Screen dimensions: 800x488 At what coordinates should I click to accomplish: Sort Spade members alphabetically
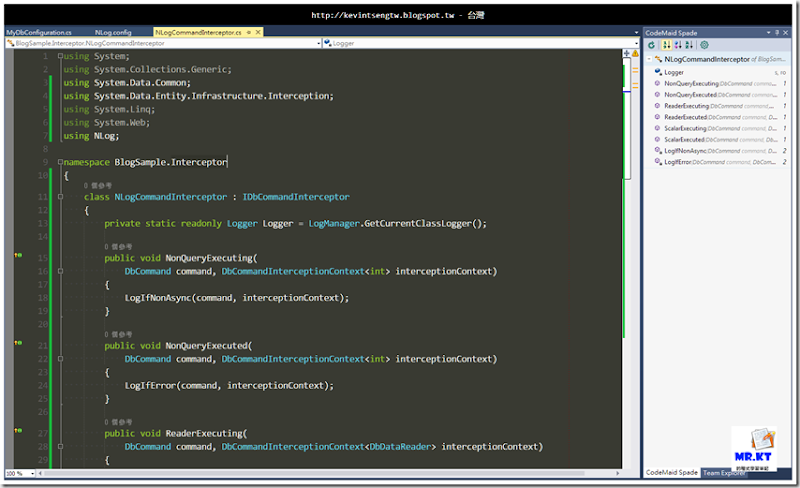(689, 45)
